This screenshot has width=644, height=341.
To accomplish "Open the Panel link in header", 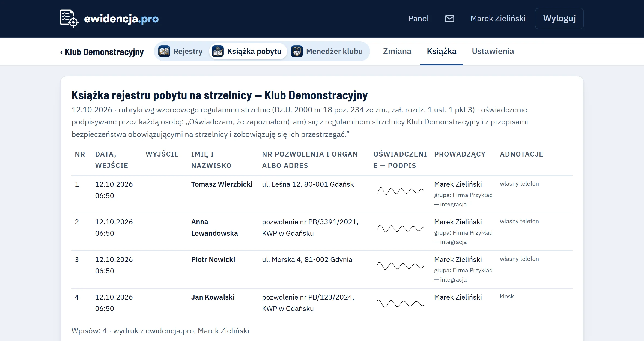I will [418, 19].
